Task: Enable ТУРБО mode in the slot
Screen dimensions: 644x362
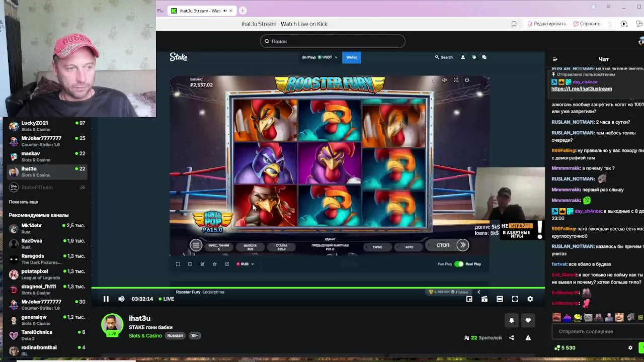Action: [377, 247]
